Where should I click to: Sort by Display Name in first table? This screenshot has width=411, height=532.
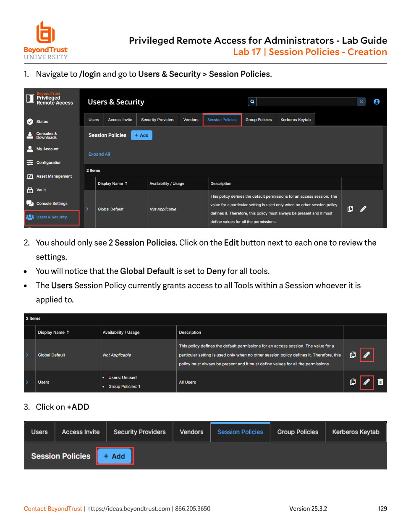113,183
